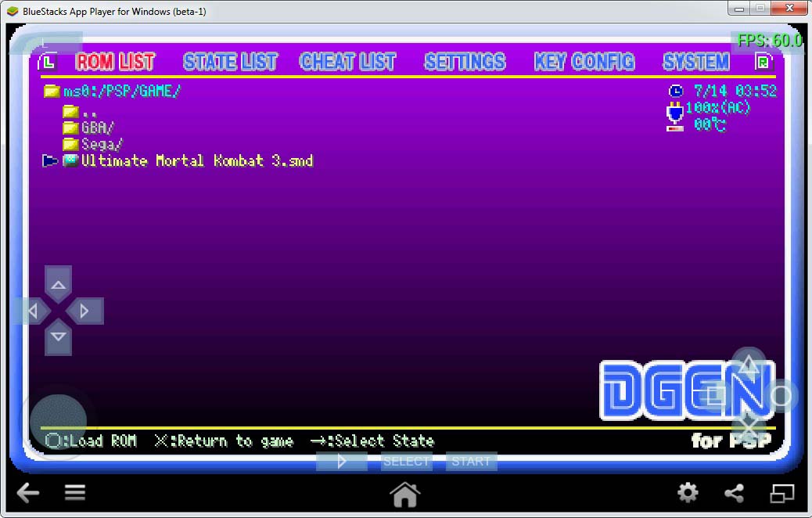Click the BlueStacks home icon
The height and width of the screenshot is (518, 812).
404,493
